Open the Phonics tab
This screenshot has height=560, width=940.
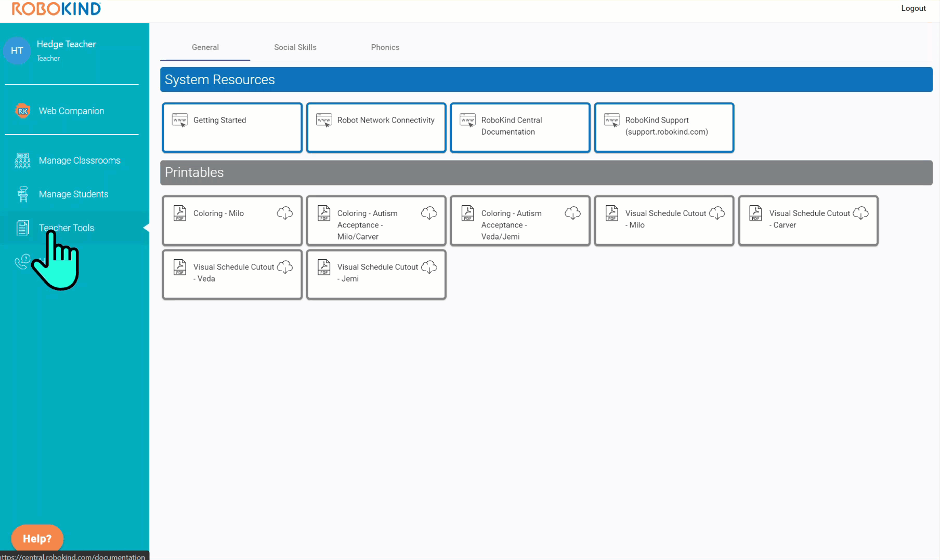point(385,47)
